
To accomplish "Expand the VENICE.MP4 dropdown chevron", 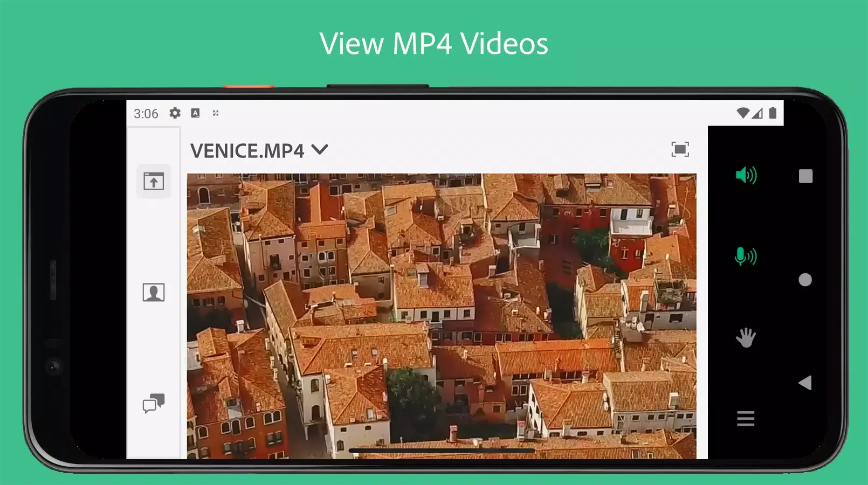I will [x=321, y=151].
